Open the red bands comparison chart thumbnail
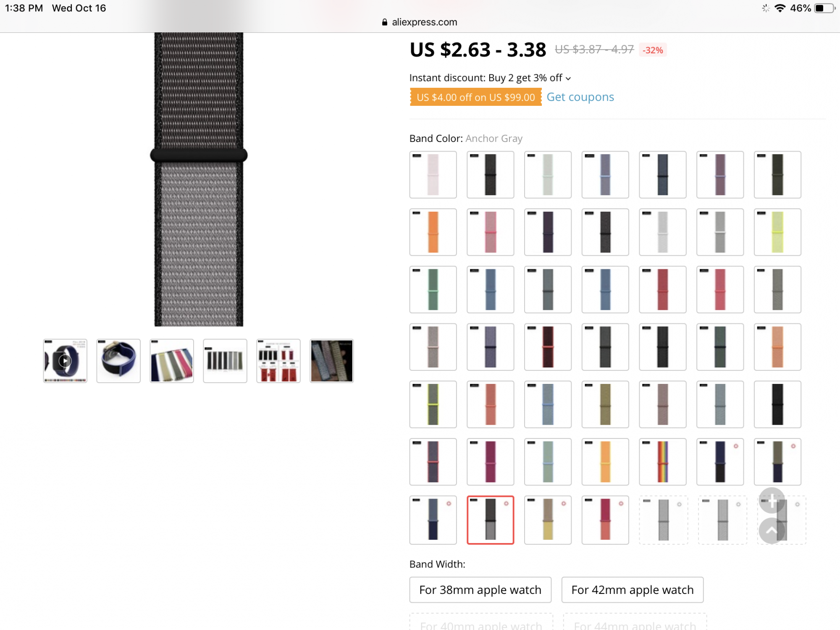This screenshot has height=630, width=840. click(278, 361)
